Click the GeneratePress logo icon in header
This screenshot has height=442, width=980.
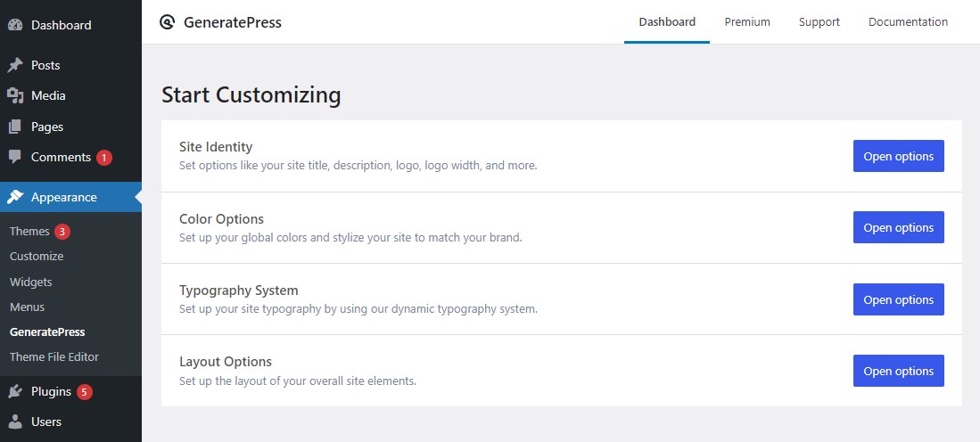pyautogui.click(x=167, y=22)
